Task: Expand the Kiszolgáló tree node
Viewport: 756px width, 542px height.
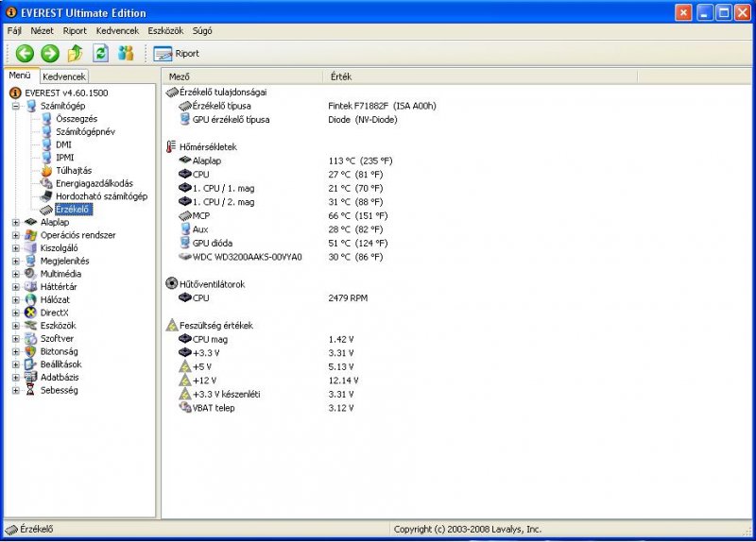Action: pyautogui.click(x=16, y=248)
